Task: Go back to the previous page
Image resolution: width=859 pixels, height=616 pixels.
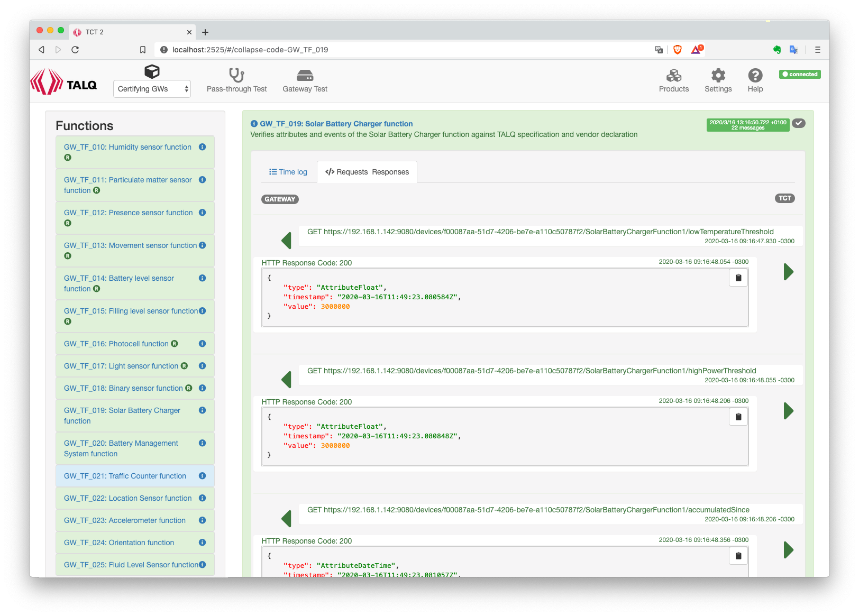Action: (x=41, y=50)
